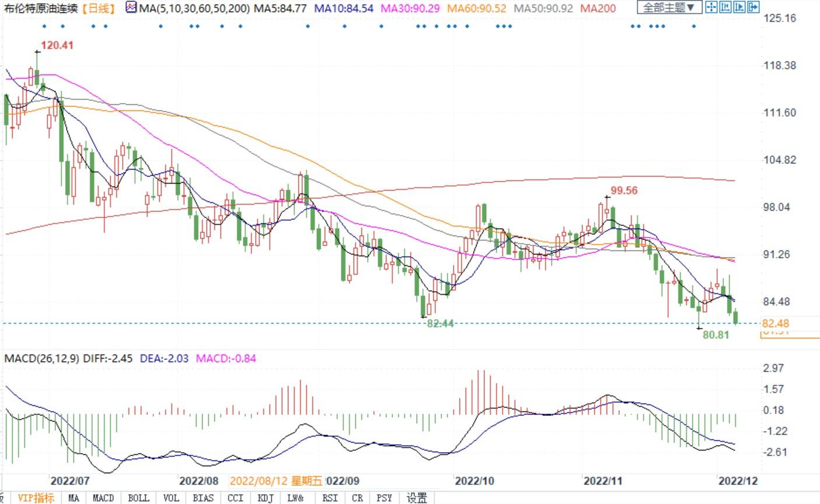820x504 pixels.
Task: Click the MACD(26,12,9) parameters label
Action: pos(43,358)
